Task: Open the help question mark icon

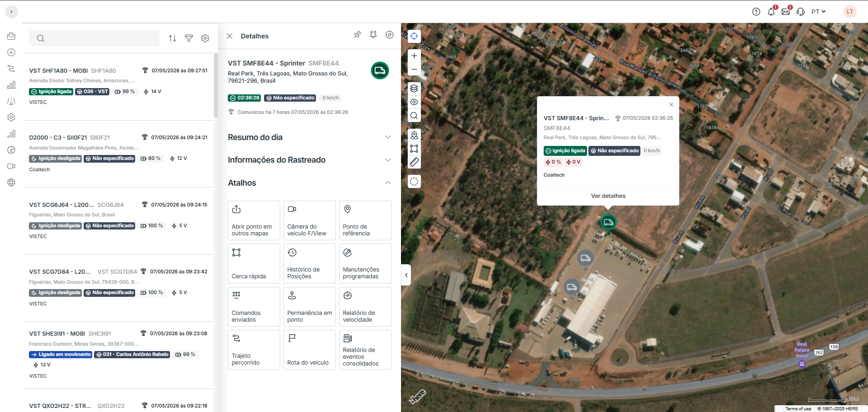Action: tap(756, 12)
